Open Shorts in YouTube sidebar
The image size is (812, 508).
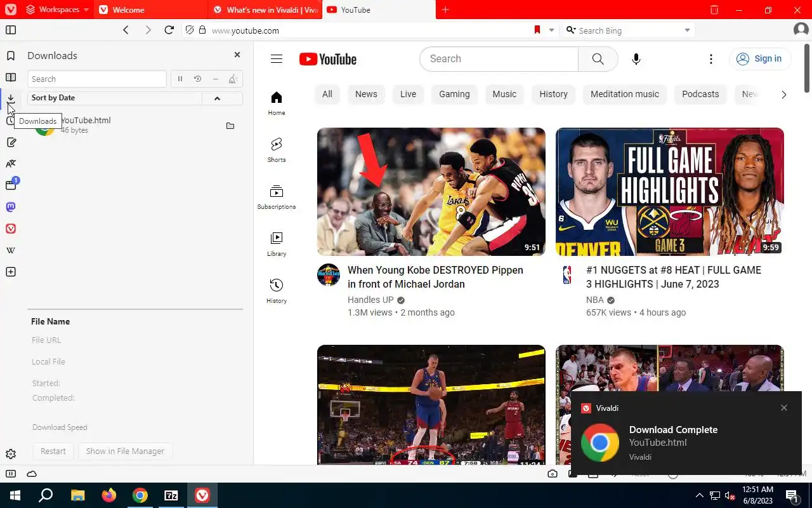point(277,150)
